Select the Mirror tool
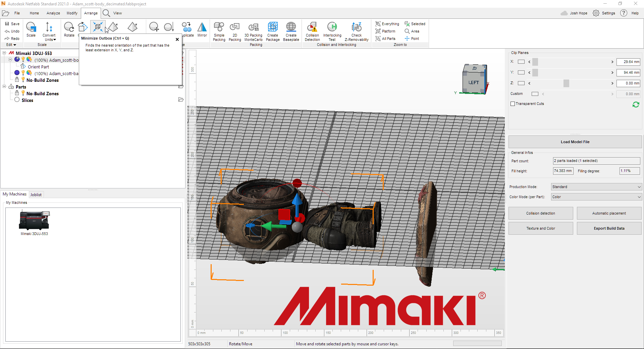Viewport: 644px width, 349px height. pyautogui.click(x=202, y=27)
